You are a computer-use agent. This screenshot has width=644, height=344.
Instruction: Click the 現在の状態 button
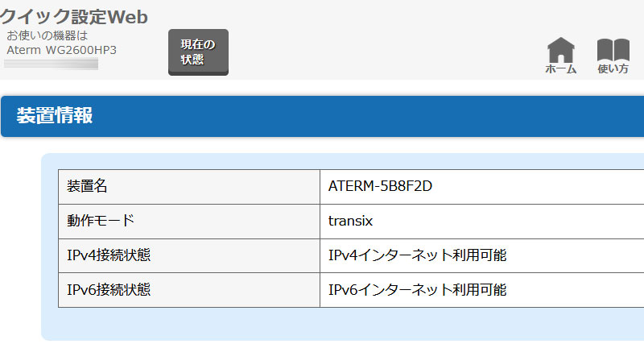click(x=198, y=52)
